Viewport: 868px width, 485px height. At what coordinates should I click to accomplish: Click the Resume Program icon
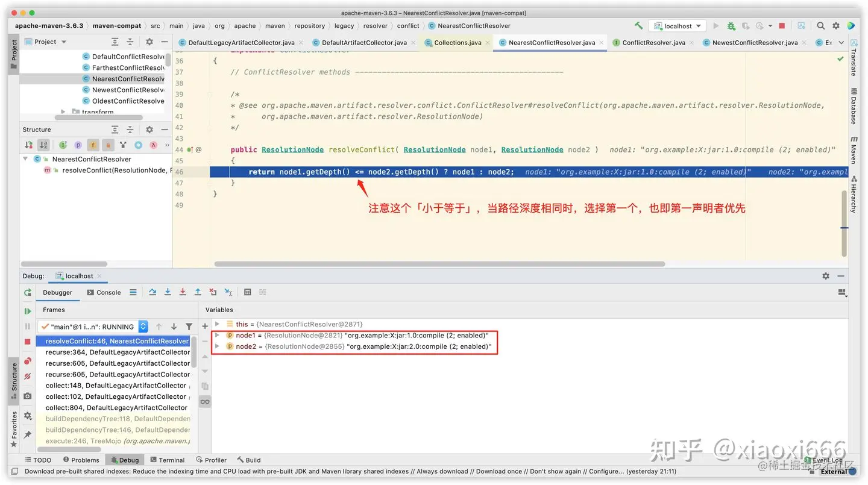point(27,311)
